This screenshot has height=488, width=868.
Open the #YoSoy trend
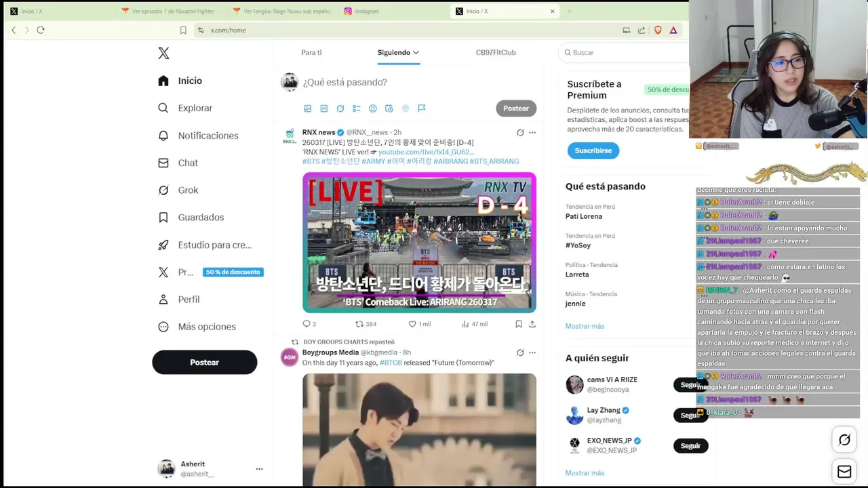(578, 245)
